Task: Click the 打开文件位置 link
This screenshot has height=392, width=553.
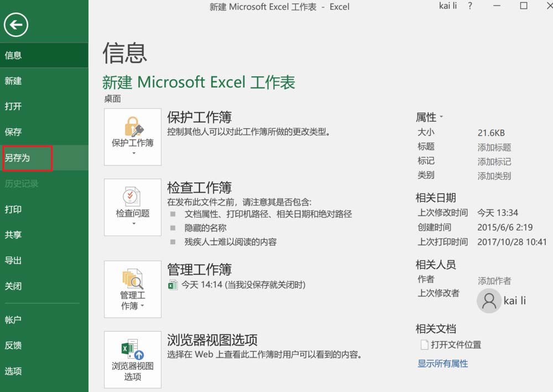Action: click(456, 344)
